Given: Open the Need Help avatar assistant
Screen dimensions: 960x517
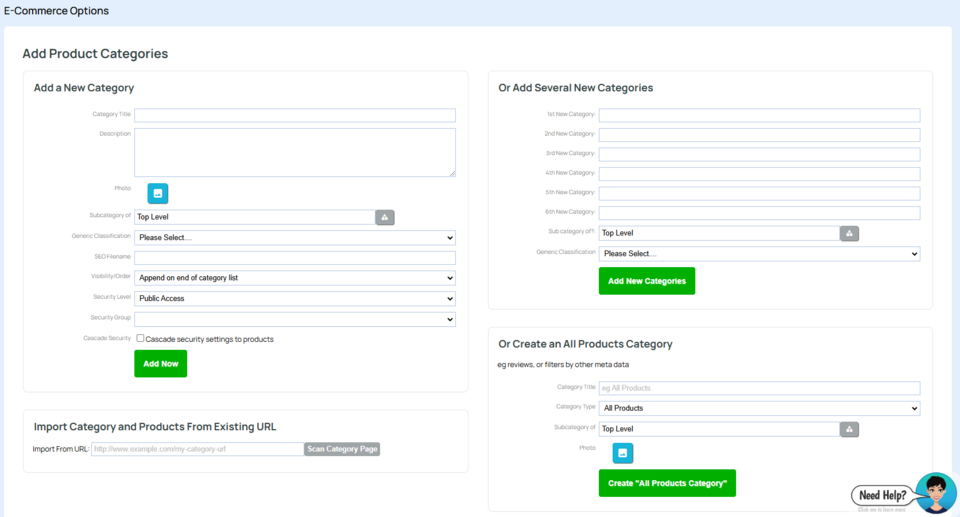Looking at the screenshot, I should click(x=935, y=493).
